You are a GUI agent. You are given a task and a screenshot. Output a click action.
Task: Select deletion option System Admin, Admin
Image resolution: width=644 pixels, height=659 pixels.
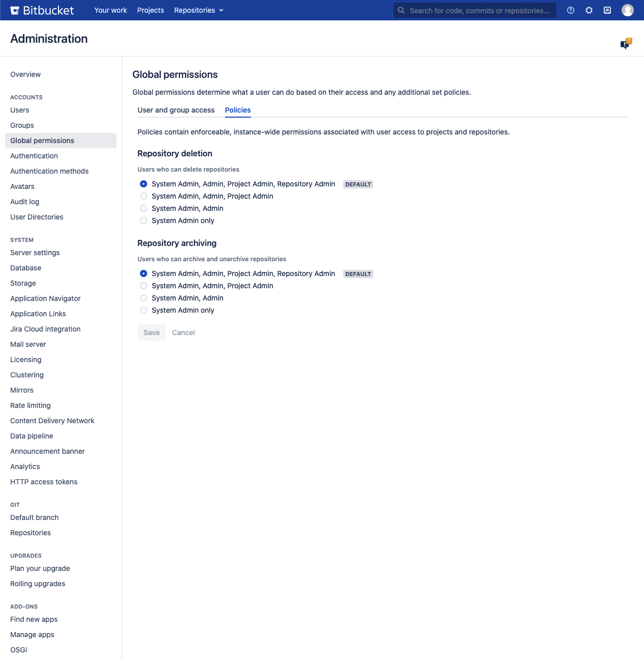point(144,208)
